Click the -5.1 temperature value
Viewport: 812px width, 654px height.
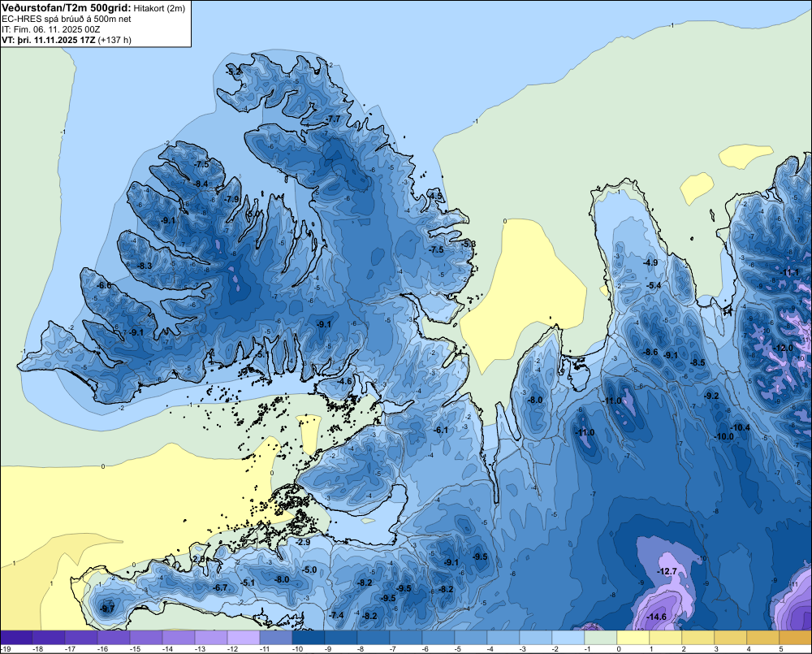[x=248, y=583]
